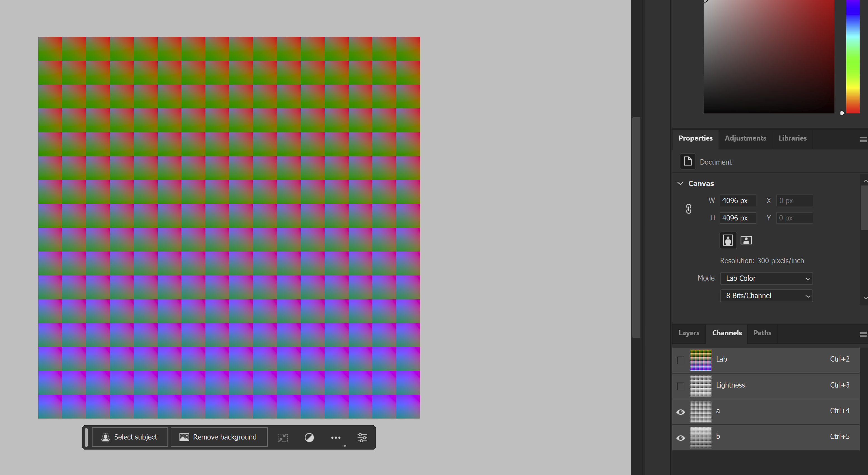Set canvas orientation to landscape

tap(746, 240)
